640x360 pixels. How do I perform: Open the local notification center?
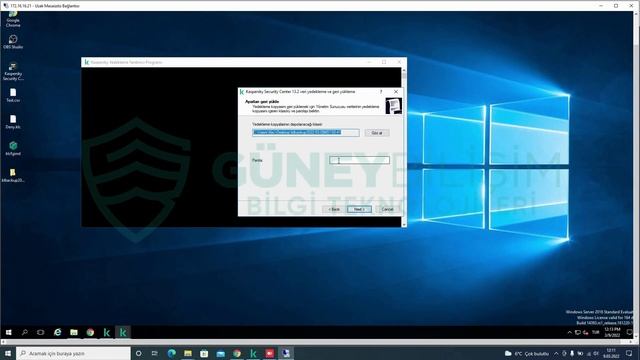point(629,353)
